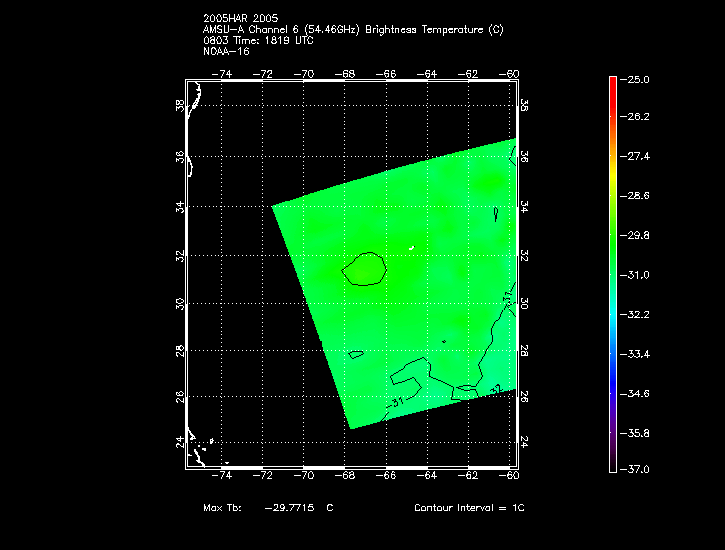Click the -31 contour line label
Viewport: 725px width, 550px height.
pos(396,403)
